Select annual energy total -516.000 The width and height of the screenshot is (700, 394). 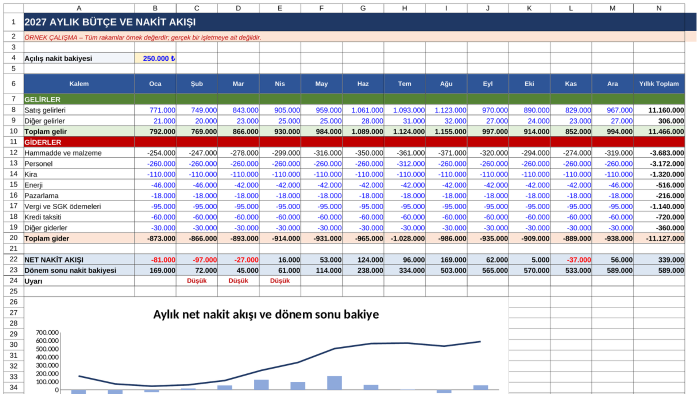tap(659, 185)
